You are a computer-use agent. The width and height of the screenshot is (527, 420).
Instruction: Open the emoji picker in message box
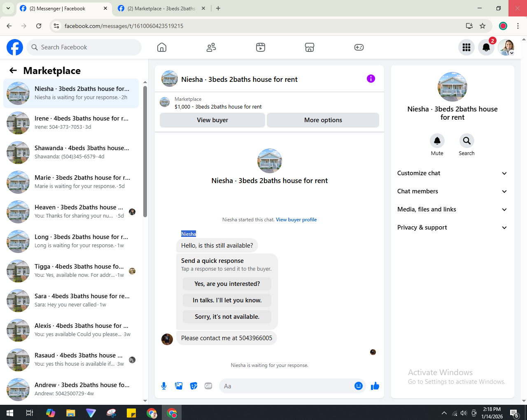click(x=359, y=386)
